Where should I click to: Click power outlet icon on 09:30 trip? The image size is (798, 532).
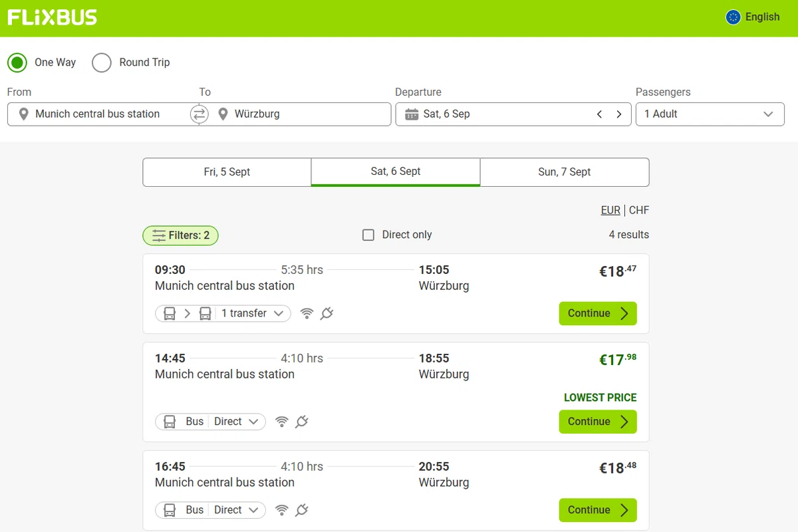coord(326,314)
